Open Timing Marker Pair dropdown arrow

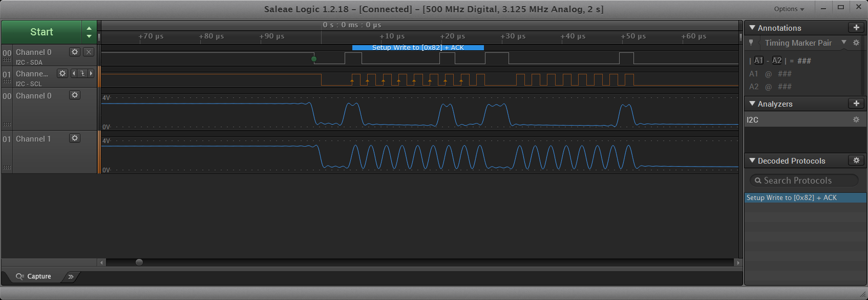point(844,42)
